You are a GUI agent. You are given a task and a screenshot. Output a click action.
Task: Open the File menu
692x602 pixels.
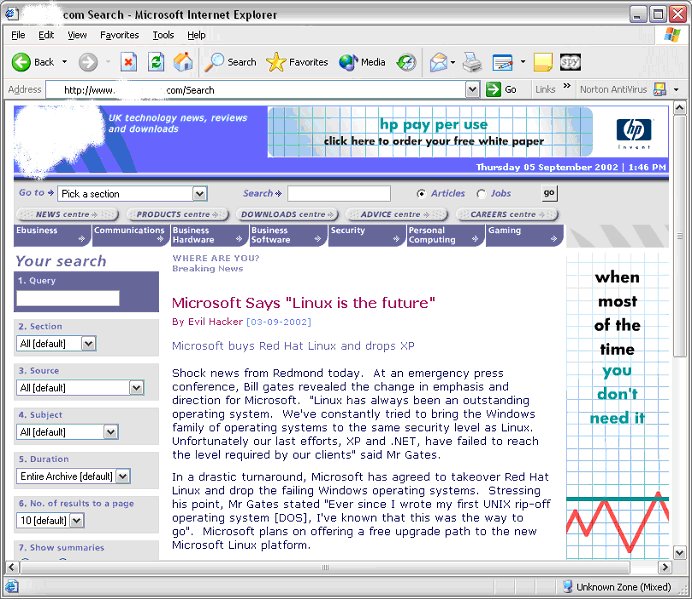click(x=18, y=35)
